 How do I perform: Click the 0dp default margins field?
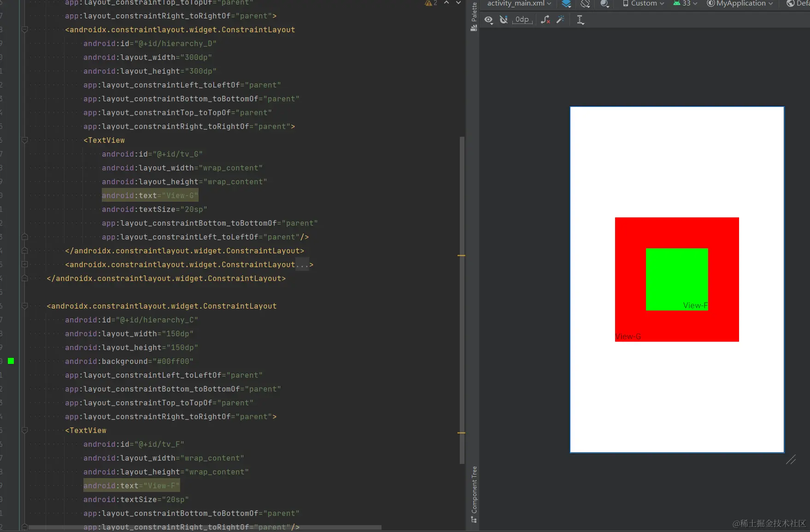(x=522, y=20)
